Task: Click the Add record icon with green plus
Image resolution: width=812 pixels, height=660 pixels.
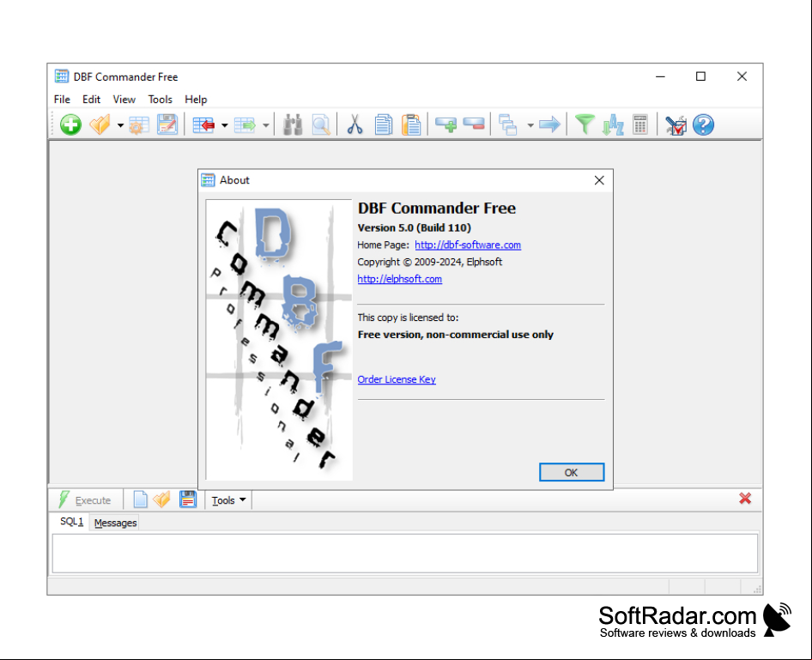Action: (x=445, y=124)
